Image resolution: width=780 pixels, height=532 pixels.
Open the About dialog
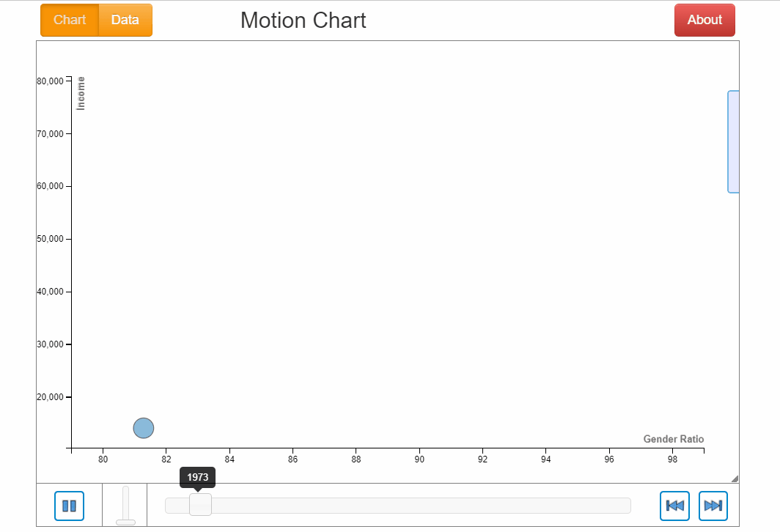point(704,20)
